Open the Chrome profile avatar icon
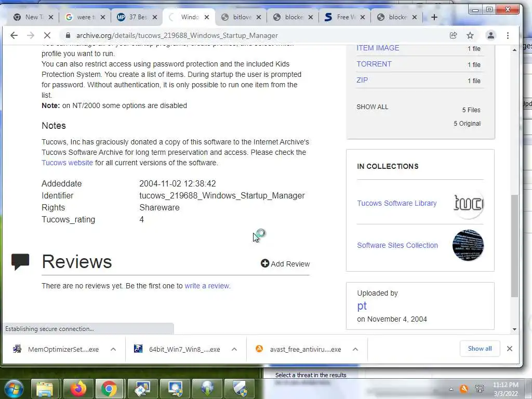This screenshot has width=532, height=399. coord(490,35)
